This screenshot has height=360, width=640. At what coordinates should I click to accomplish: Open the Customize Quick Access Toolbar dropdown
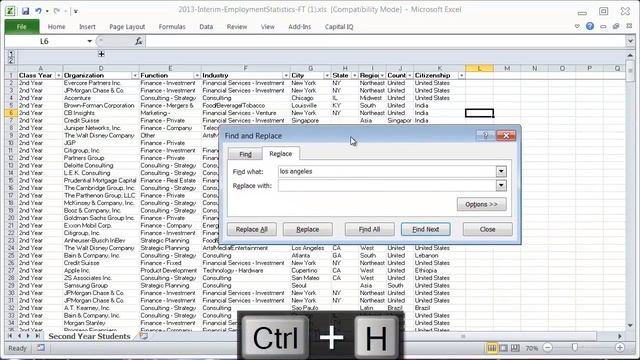pos(76,11)
